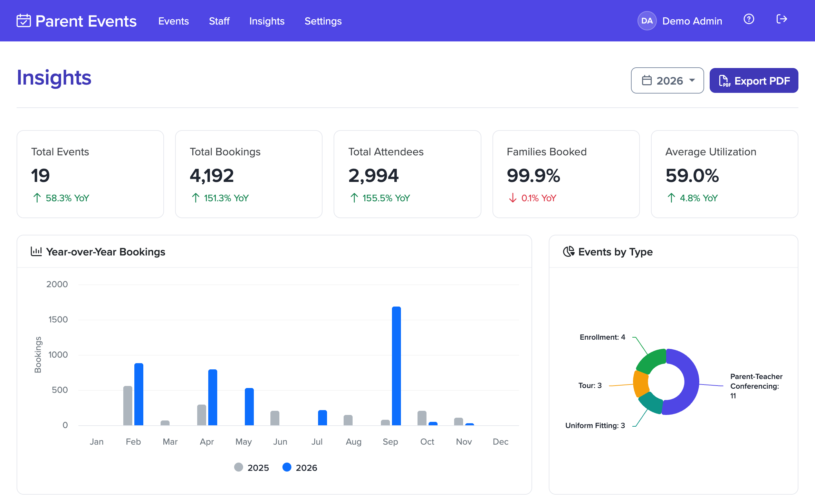The width and height of the screenshot is (815, 504).
Task: Click the calendar icon in the year selector
Action: click(647, 80)
